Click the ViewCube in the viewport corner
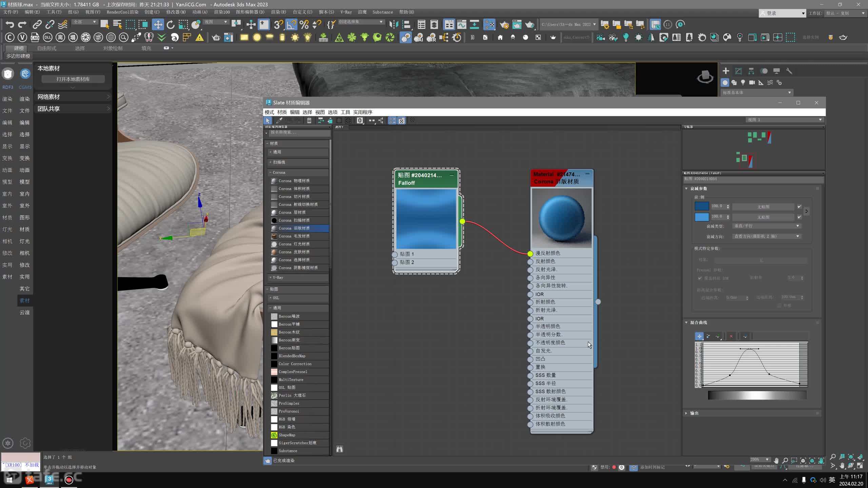Screen dimensions: 868x488 [x=705, y=77]
